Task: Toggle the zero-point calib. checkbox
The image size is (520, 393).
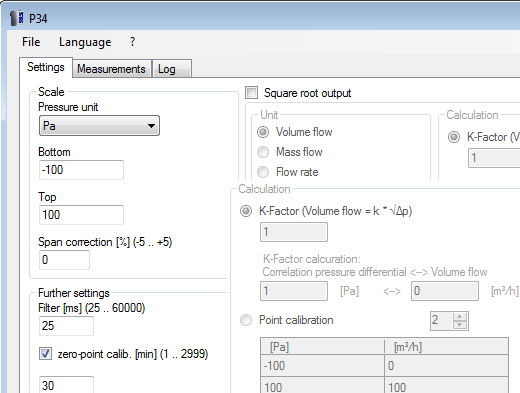Action: (x=45, y=354)
